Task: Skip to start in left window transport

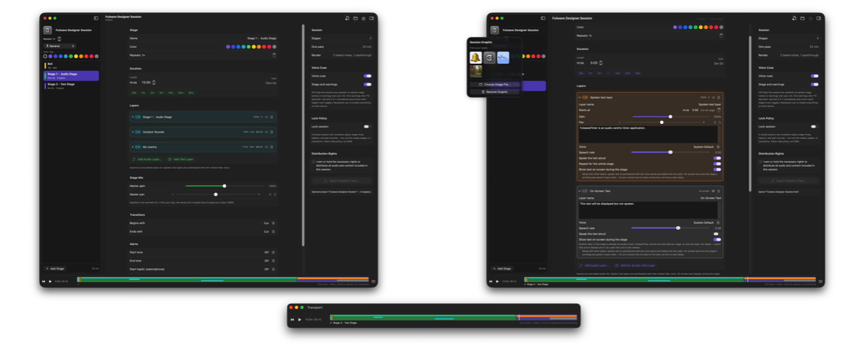Action: pos(43,281)
